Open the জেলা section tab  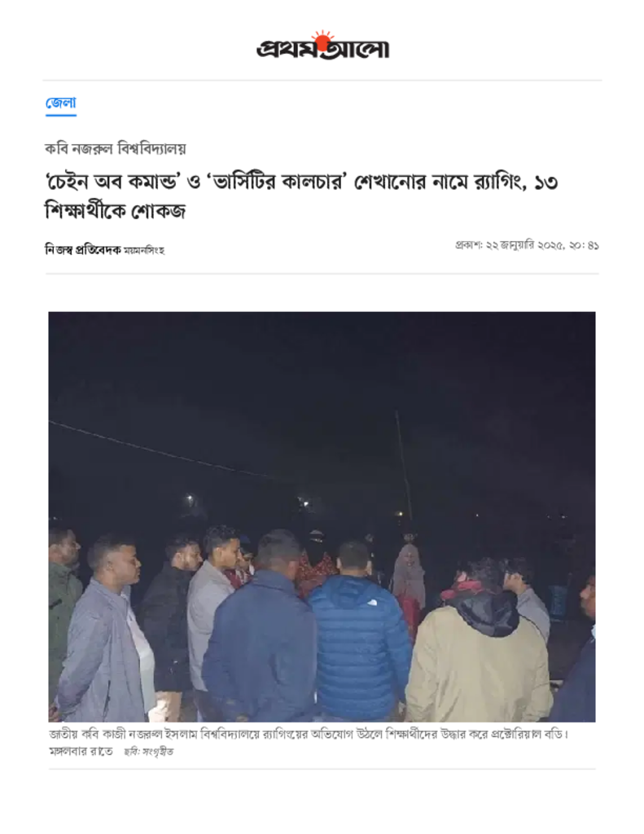point(60,102)
